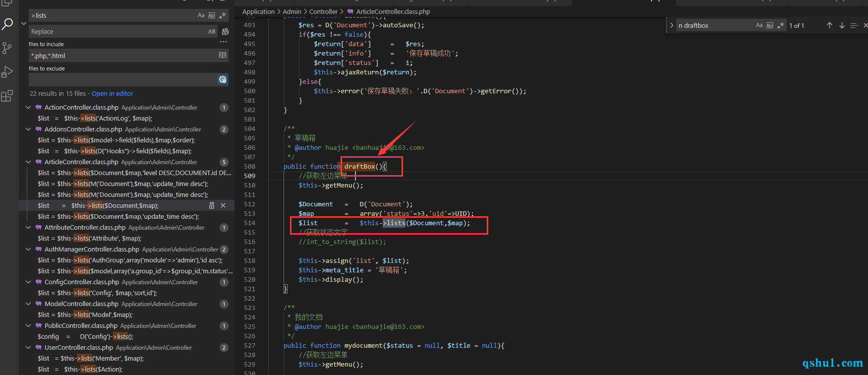Collapse ActionController.class.php results
The height and width of the screenshot is (375, 868).
pyautogui.click(x=28, y=107)
